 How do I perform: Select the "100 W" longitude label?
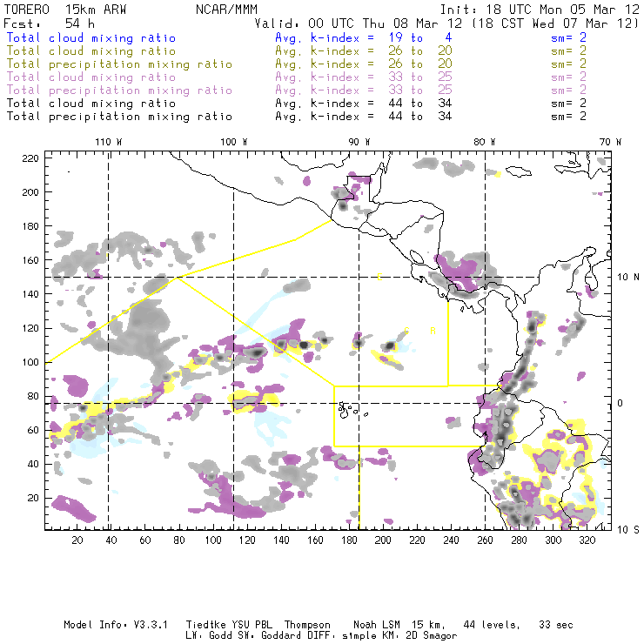(x=234, y=142)
